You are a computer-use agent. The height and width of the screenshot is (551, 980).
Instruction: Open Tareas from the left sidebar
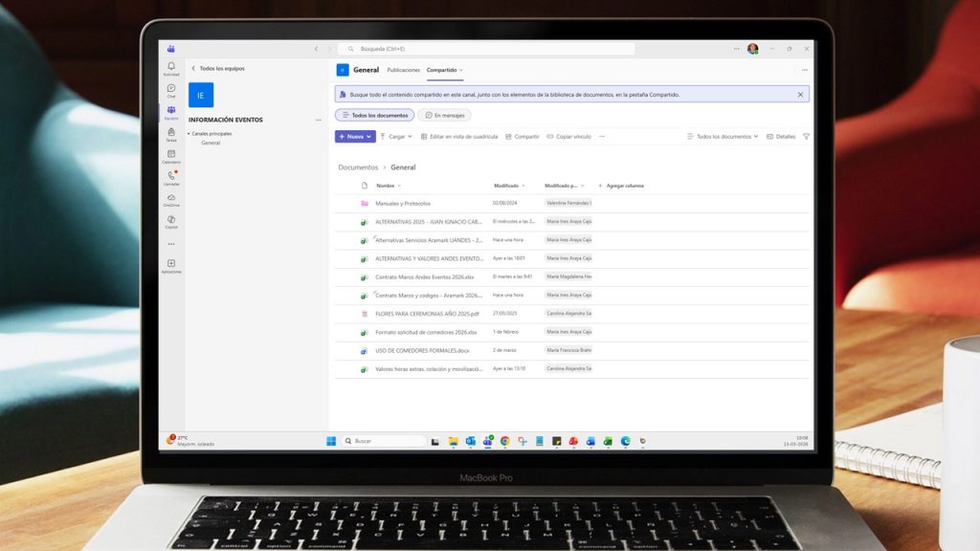coord(171,134)
